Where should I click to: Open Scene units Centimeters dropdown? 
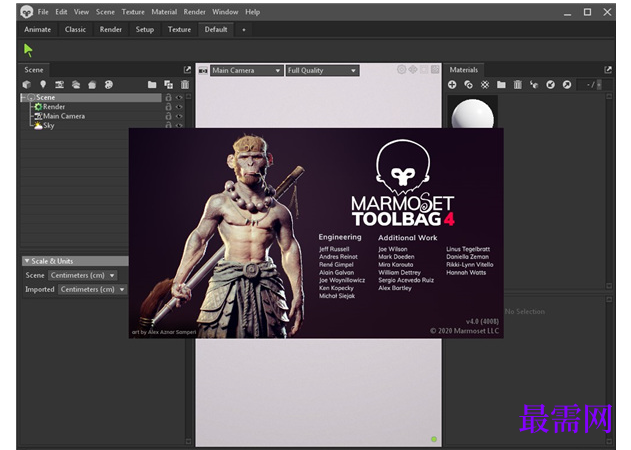(x=82, y=275)
